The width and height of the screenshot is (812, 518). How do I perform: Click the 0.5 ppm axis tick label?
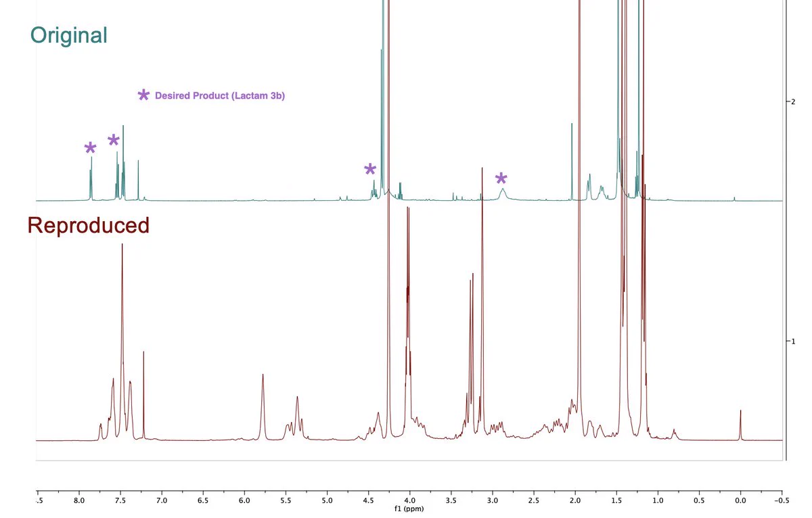click(699, 501)
